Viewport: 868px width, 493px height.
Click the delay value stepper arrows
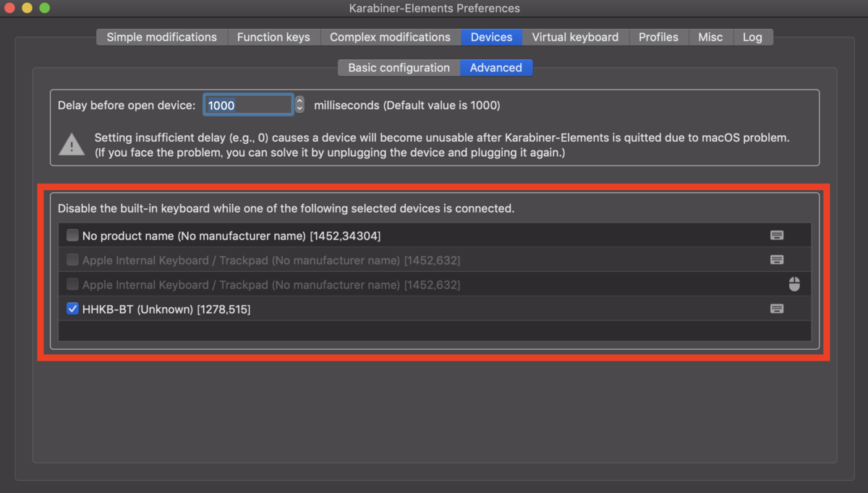point(299,105)
